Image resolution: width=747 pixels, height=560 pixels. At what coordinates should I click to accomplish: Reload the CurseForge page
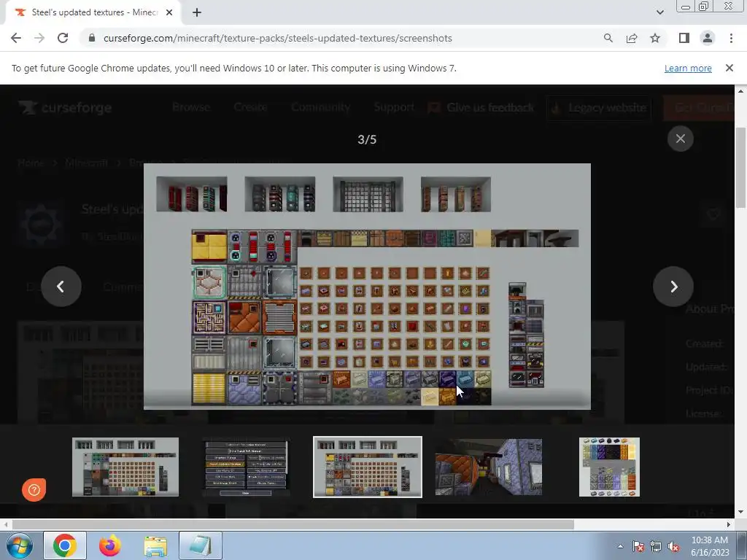pyautogui.click(x=63, y=38)
